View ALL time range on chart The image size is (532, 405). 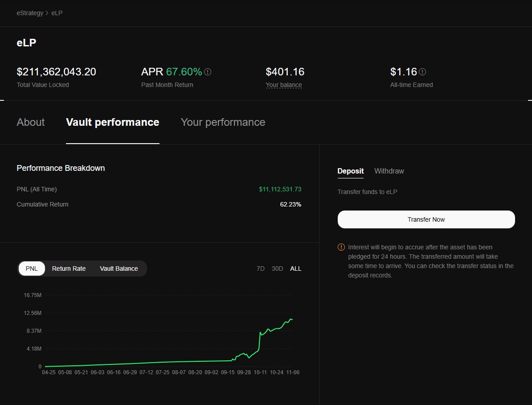[x=295, y=269]
